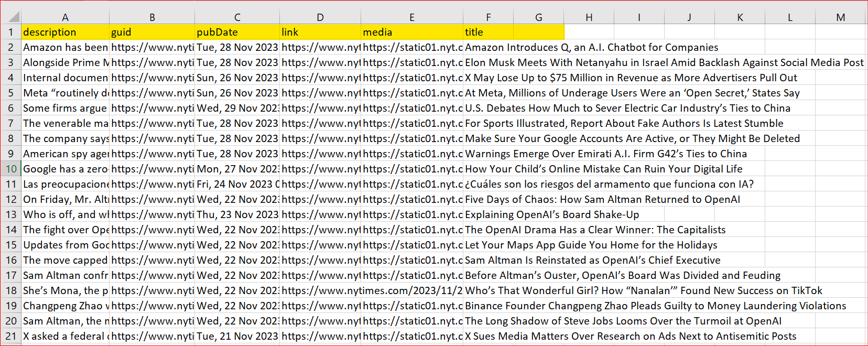The image size is (868, 346).
Task: Select row 10 header
Action: (10, 169)
